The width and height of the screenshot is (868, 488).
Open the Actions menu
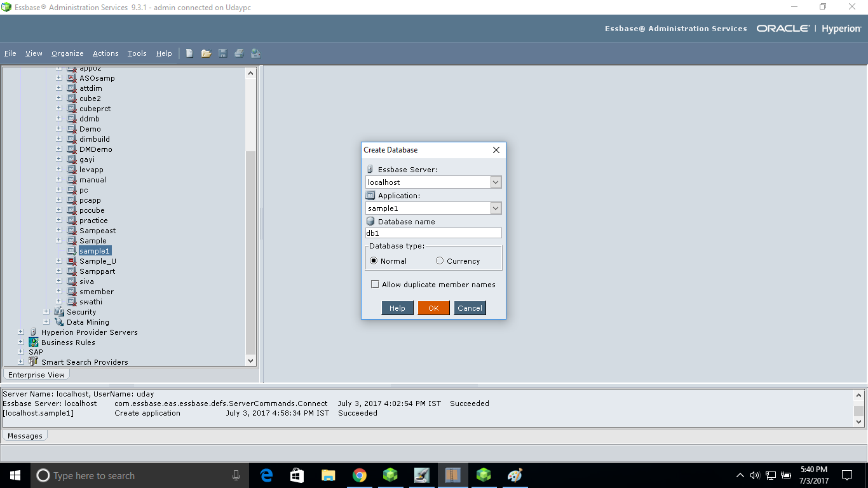click(x=105, y=53)
